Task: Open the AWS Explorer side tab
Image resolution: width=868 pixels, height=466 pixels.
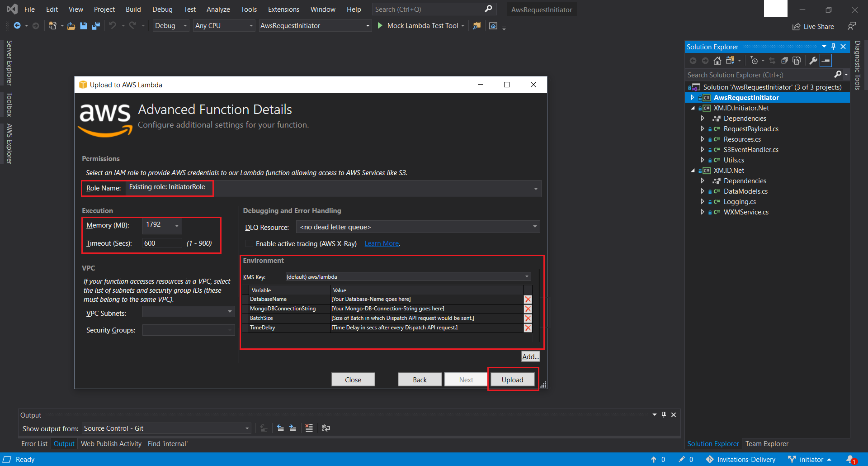Action: pos(9,144)
